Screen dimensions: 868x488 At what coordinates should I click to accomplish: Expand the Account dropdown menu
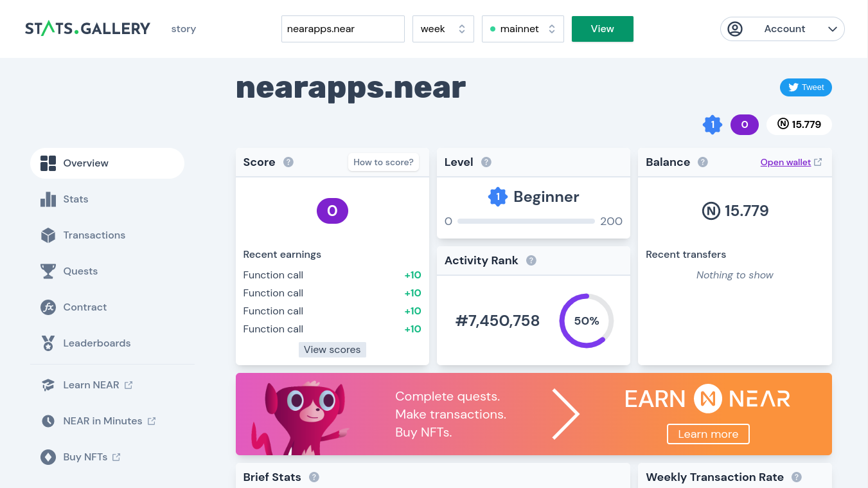coord(783,29)
